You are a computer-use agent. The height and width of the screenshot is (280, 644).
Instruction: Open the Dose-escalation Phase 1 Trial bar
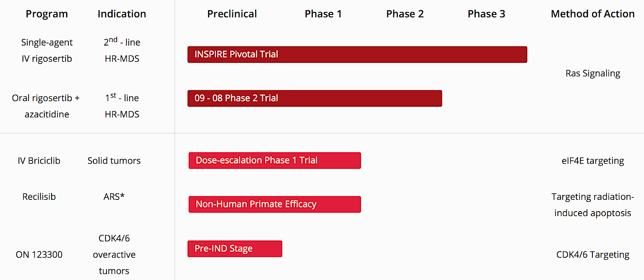tap(275, 160)
